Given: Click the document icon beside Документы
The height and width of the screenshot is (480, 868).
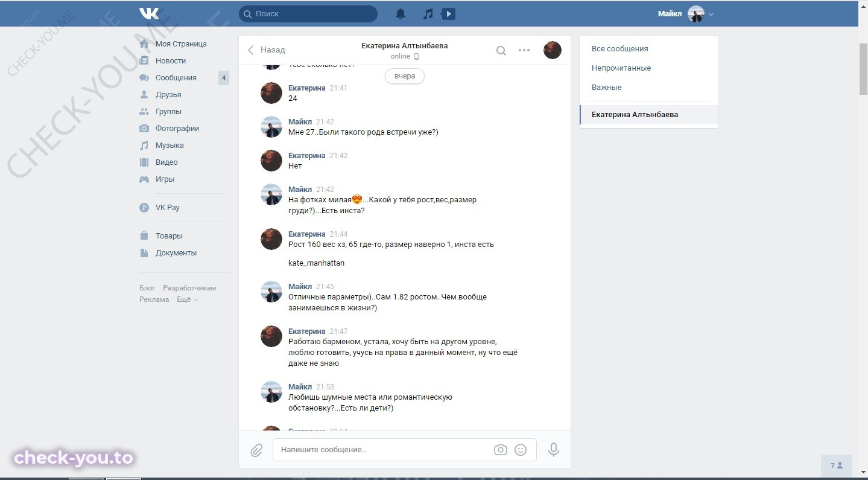Looking at the screenshot, I should coord(144,253).
